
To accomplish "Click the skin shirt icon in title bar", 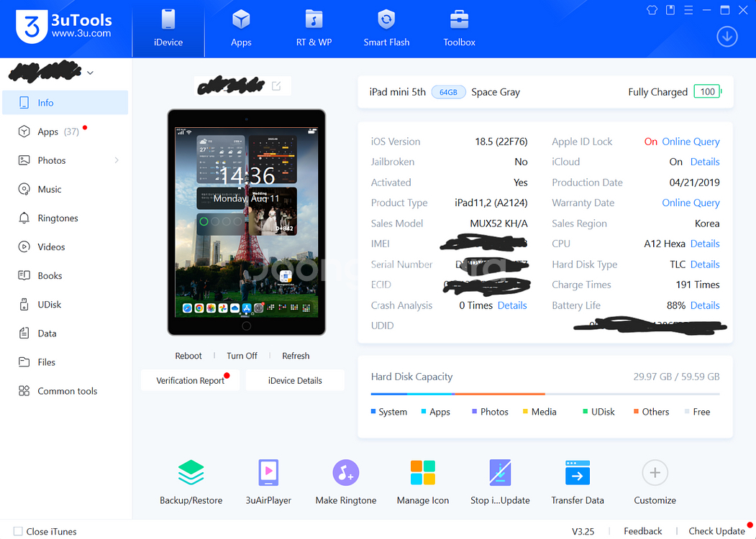I will tap(652, 9).
